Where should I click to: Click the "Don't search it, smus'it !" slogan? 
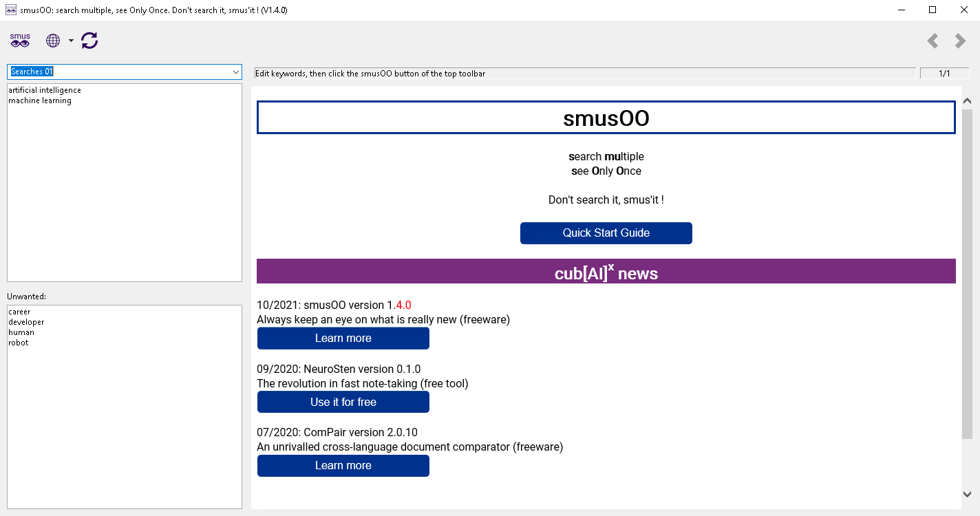(x=606, y=200)
